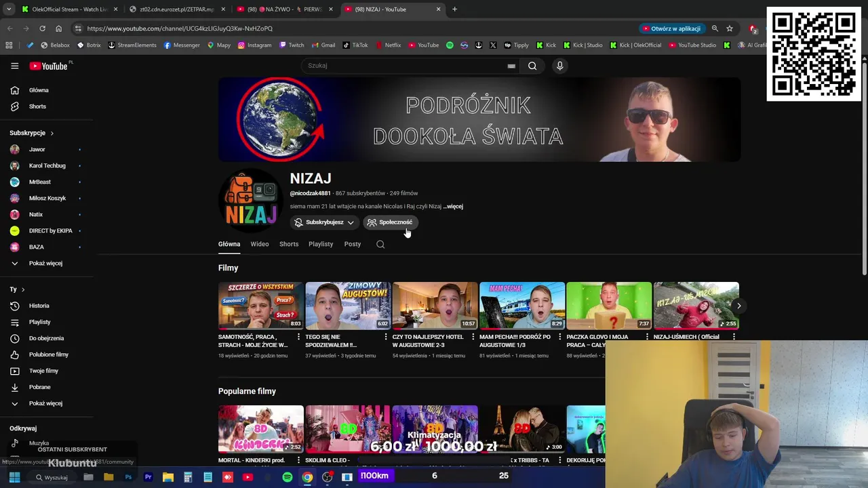Switch to OlekOfficial Stream browser tab
868x488 pixels.
click(68, 9)
